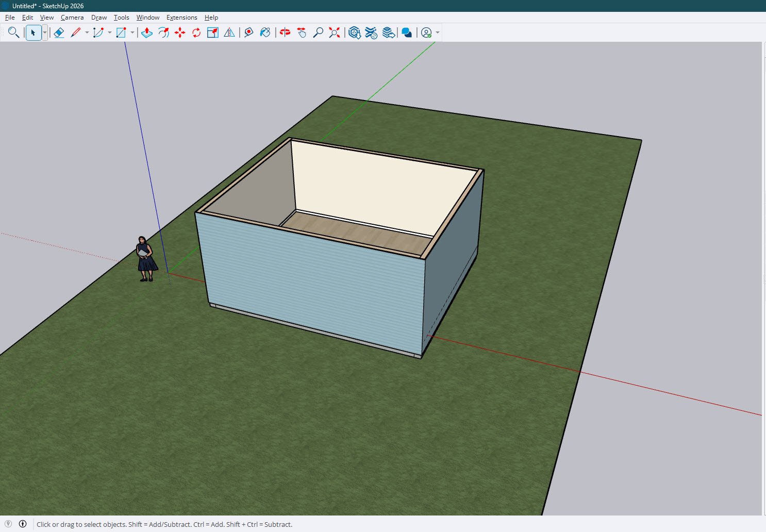Viewport: 766px width, 532px height.
Task: Open the 3D Warehouse
Action: [x=354, y=33]
